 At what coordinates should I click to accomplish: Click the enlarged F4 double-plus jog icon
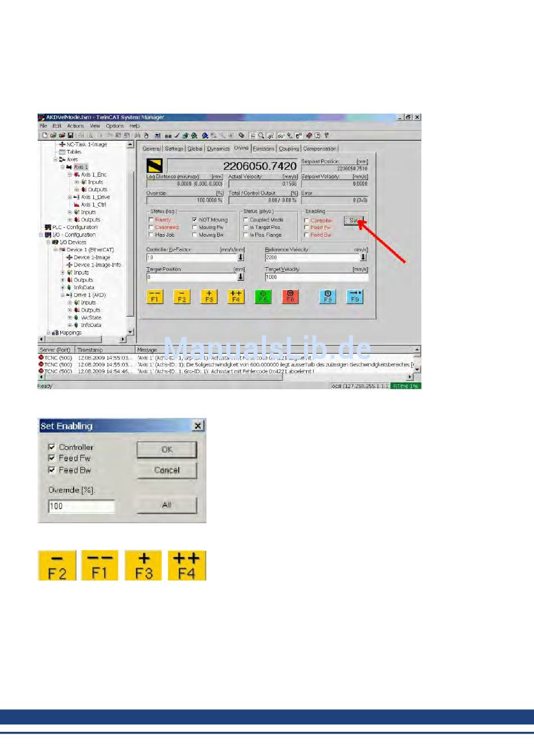point(187,565)
